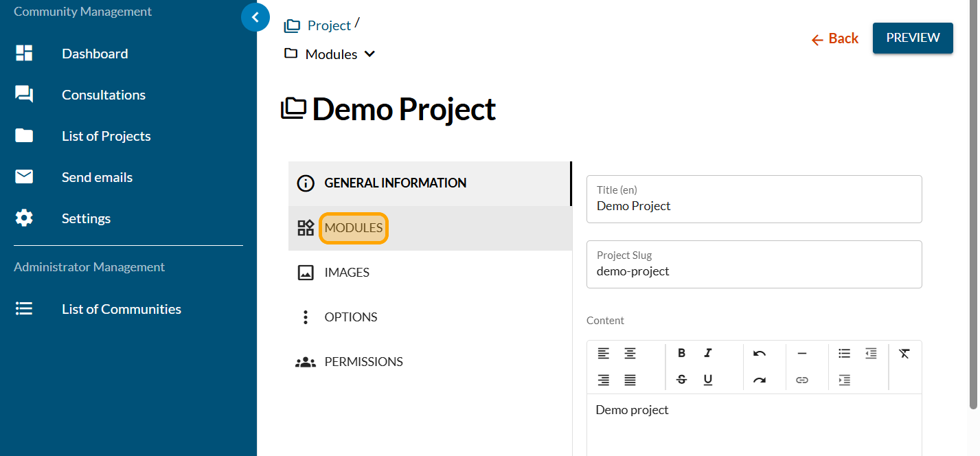Toggle underline formatting
This screenshot has height=456, width=980.
pos(707,380)
